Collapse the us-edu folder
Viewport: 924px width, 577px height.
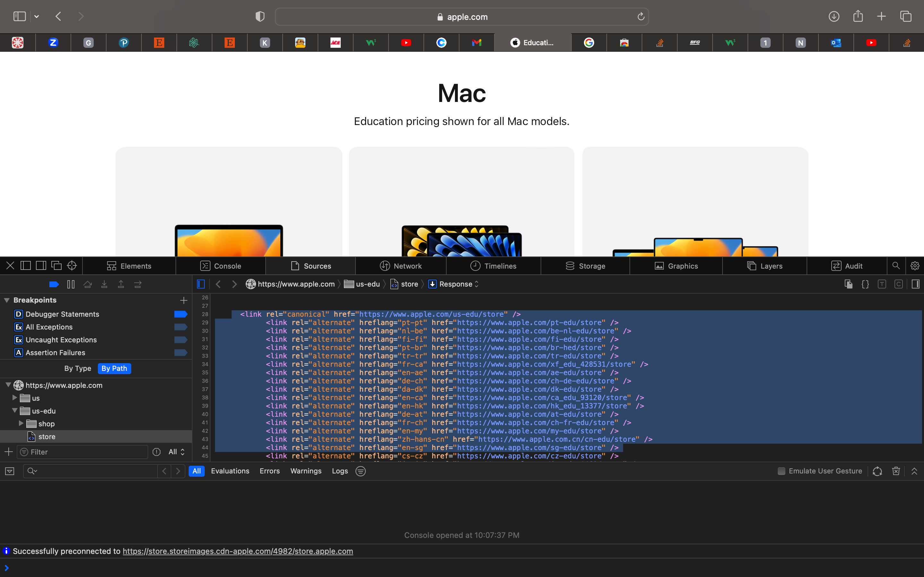(x=14, y=411)
